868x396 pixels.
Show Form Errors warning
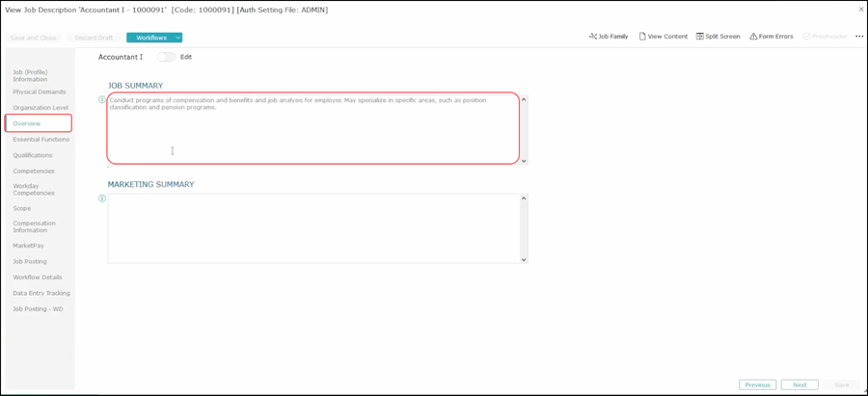pos(753,37)
